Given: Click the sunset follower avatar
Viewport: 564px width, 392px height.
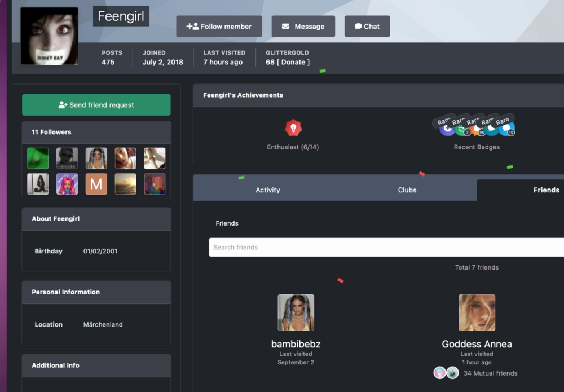Looking at the screenshot, I should pos(126,184).
